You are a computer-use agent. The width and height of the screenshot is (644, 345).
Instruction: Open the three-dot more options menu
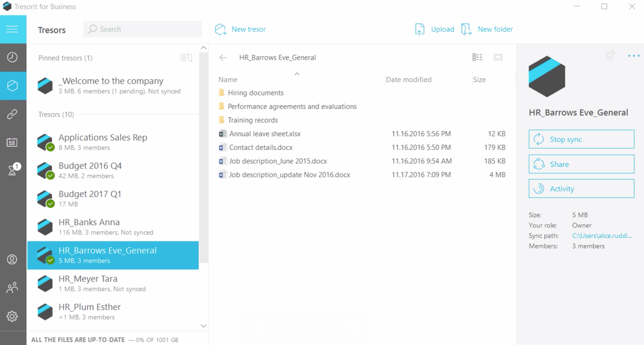(x=634, y=56)
